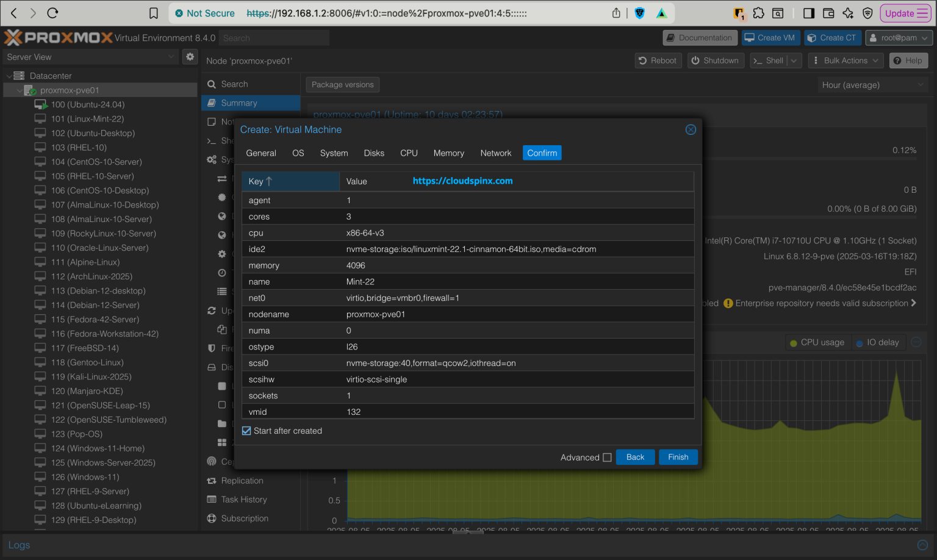This screenshot has height=560, width=937.
Task: Open the Hour (average) interval dropdown
Action: 872,85
